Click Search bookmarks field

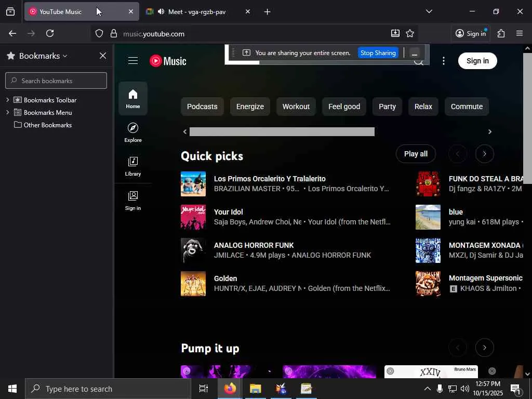tap(56, 81)
